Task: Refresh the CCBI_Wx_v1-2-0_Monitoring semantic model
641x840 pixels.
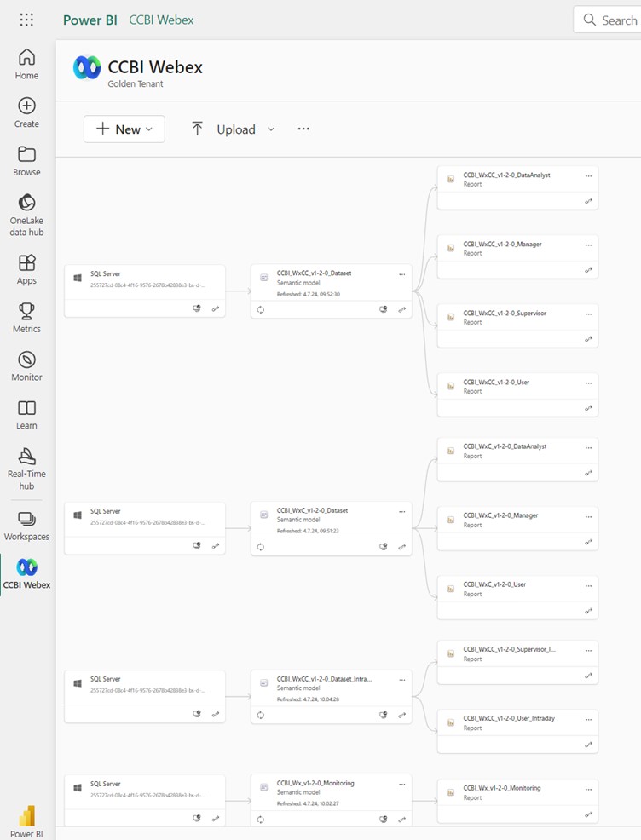Action: (x=261, y=820)
